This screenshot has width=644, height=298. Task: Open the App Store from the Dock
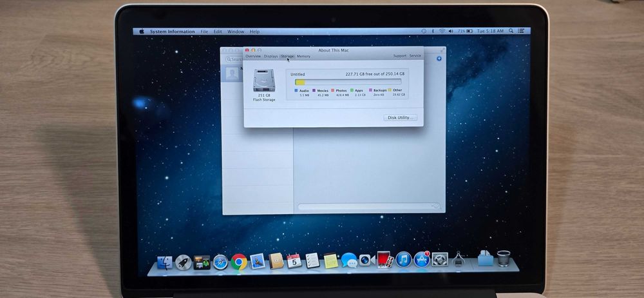421,259
